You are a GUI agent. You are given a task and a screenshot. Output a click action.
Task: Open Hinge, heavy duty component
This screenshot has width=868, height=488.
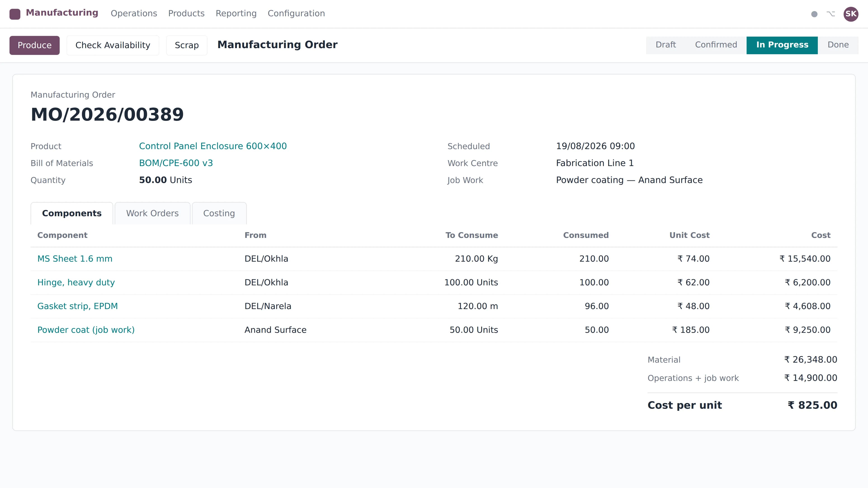click(76, 282)
